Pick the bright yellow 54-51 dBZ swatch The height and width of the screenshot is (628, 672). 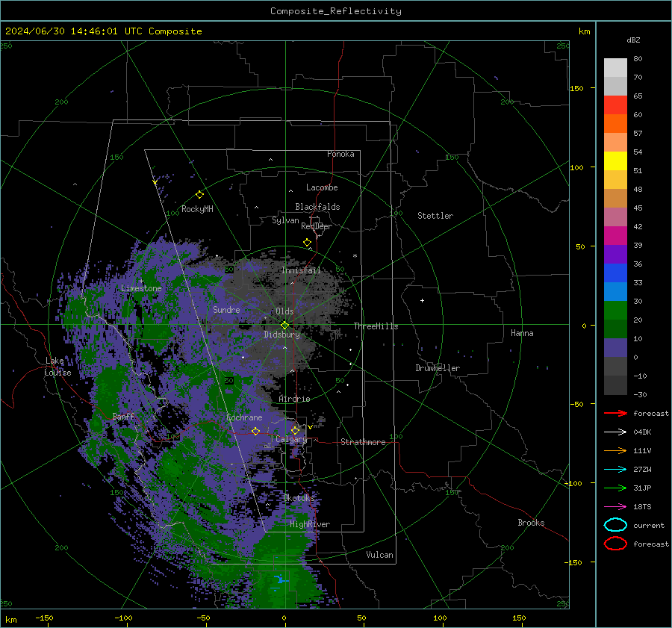tap(615, 161)
